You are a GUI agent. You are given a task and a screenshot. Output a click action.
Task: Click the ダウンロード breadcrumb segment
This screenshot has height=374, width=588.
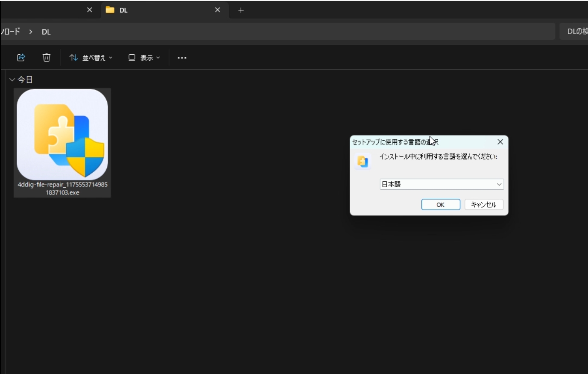click(10, 32)
